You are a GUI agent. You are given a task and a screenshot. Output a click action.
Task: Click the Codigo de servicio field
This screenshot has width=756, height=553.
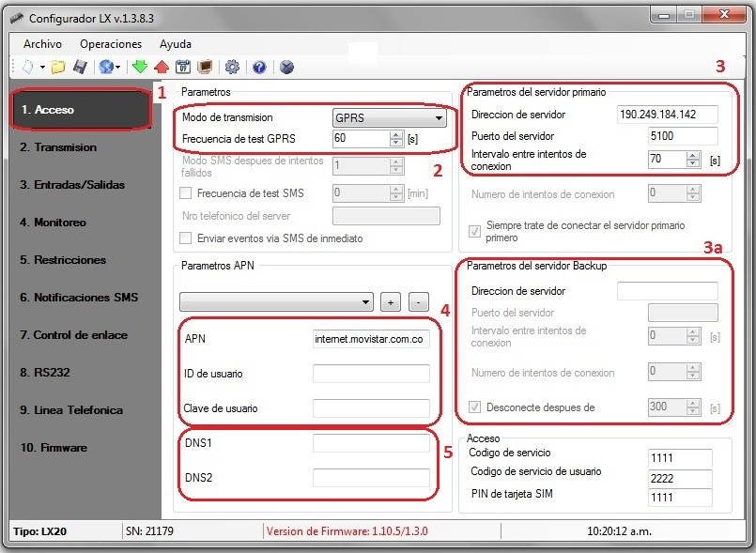680,457
